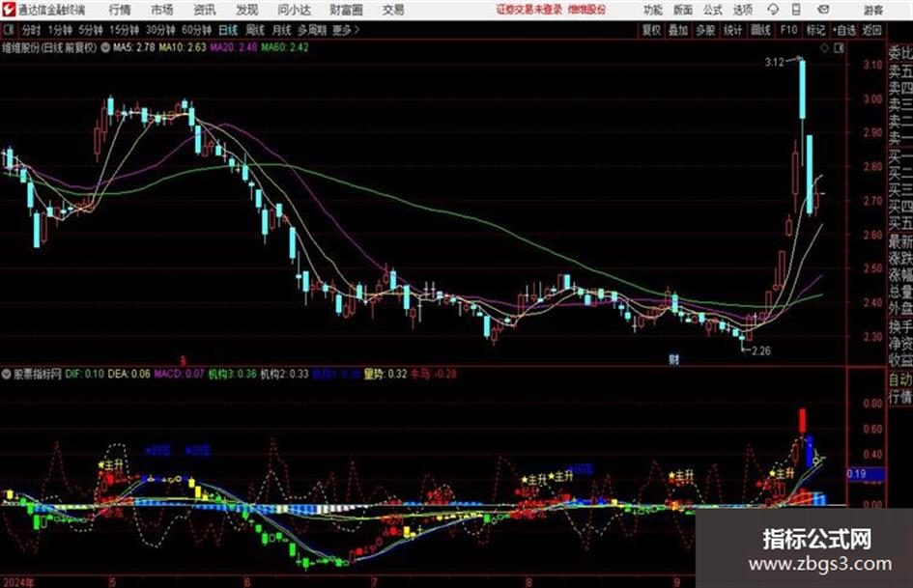The image size is (913, 588).
Task: Open dropdown arrow beside 股票指标网 indicator
Action: (6, 374)
